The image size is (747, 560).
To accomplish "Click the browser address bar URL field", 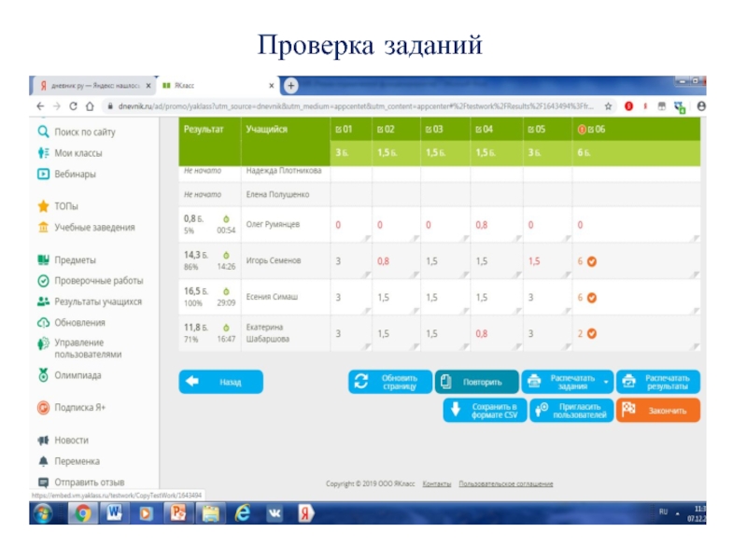I will 355,106.
